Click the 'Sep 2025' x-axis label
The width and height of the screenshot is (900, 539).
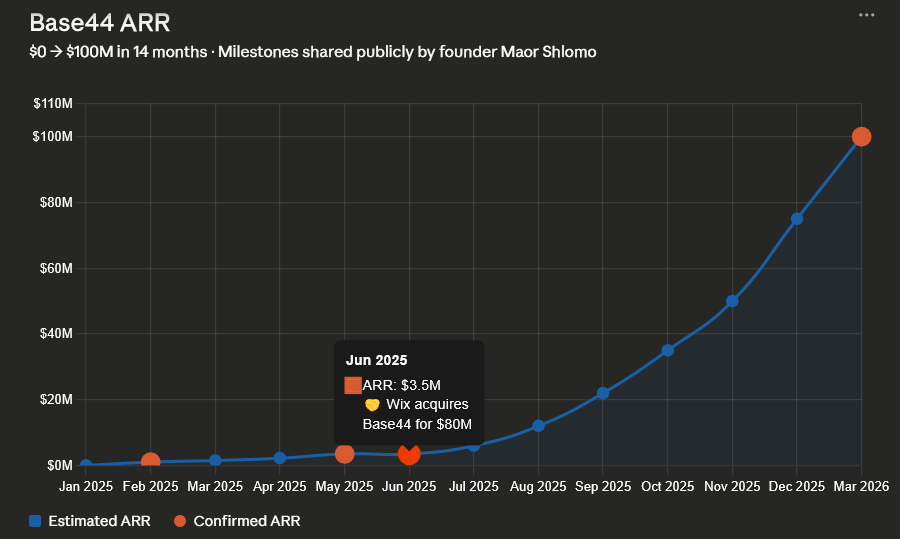pyautogui.click(x=603, y=486)
